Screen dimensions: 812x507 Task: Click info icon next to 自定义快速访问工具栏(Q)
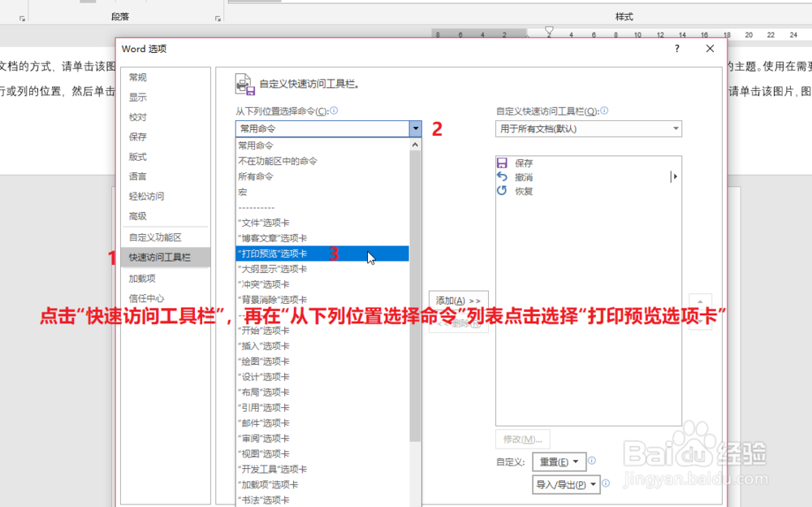tap(604, 110)
